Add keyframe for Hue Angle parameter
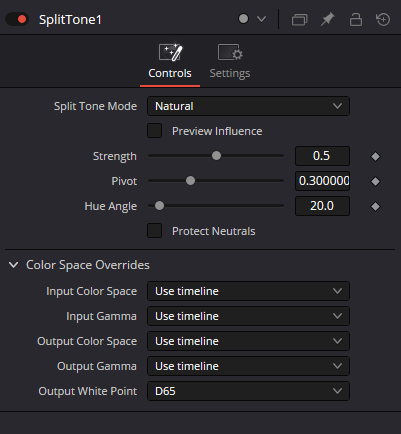The width and height of the screenshot is (401, 434). 375,206
